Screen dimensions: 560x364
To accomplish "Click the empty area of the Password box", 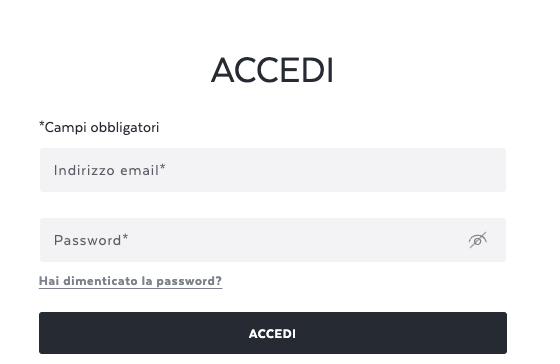I will [x=296, y=240].
